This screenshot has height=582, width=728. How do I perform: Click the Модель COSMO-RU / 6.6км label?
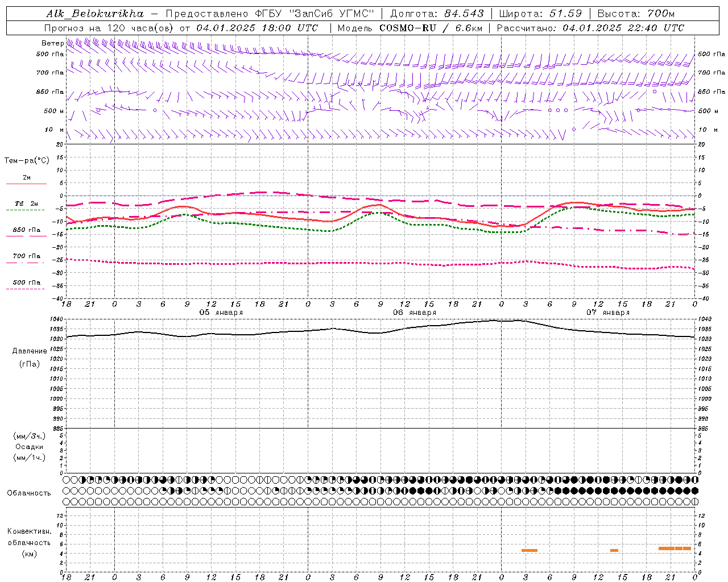[x=410, y=28]
